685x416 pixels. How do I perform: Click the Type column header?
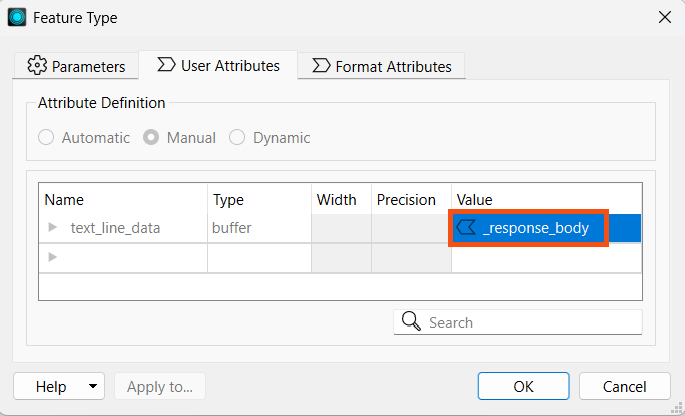click(259, 199)
